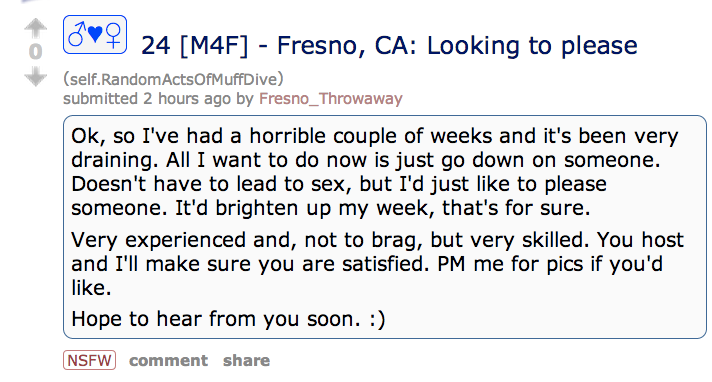Click the share link under the post
712x382 pixels.
click(247, 361)
